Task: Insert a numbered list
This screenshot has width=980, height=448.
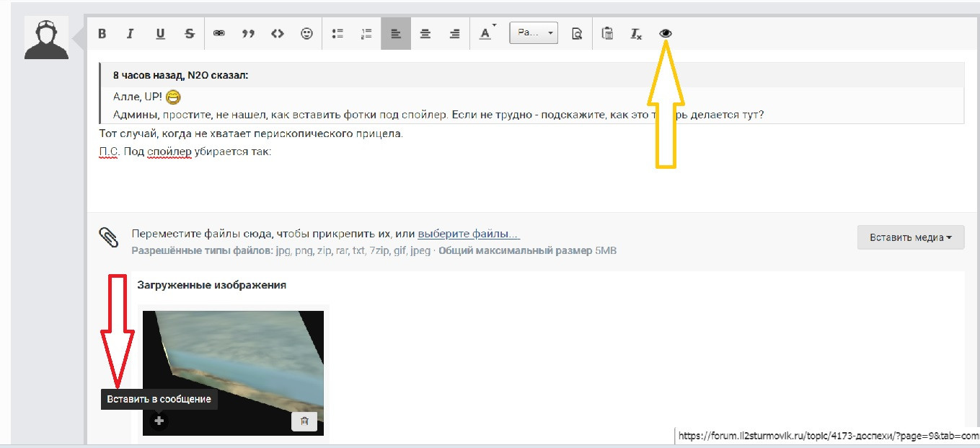Action: (366, 33)
